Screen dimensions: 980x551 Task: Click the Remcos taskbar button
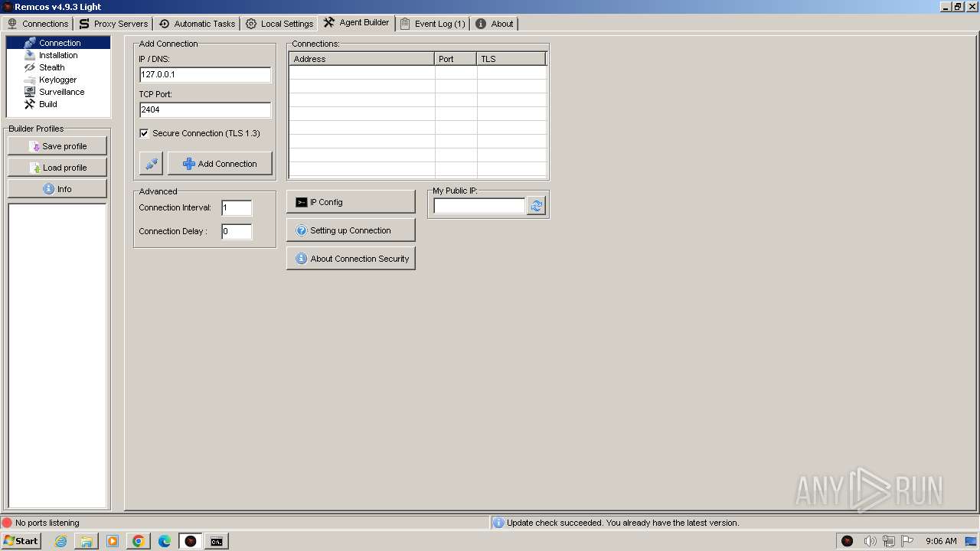pyautogui.click(x=191, y=541)
